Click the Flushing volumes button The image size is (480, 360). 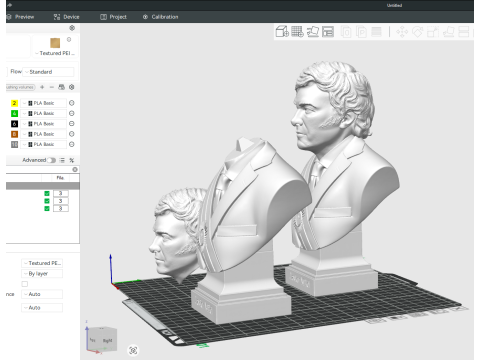[x=20, y=87]
